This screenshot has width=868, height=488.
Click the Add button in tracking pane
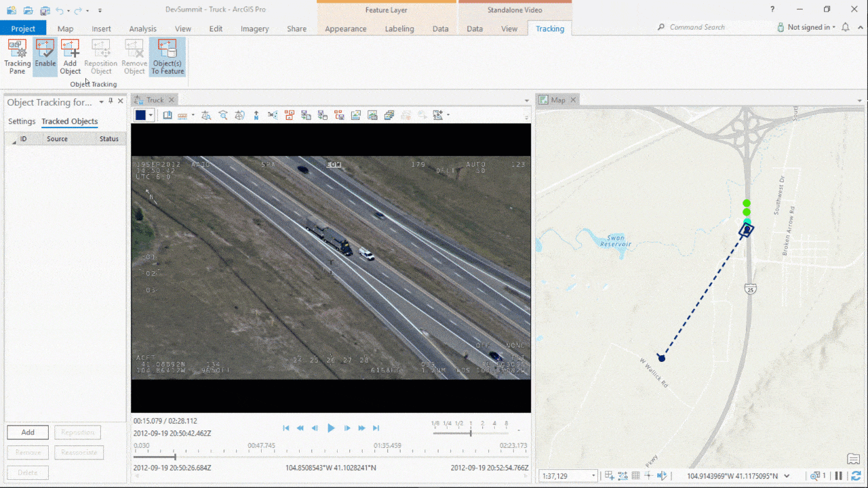[x=28, y=432]
